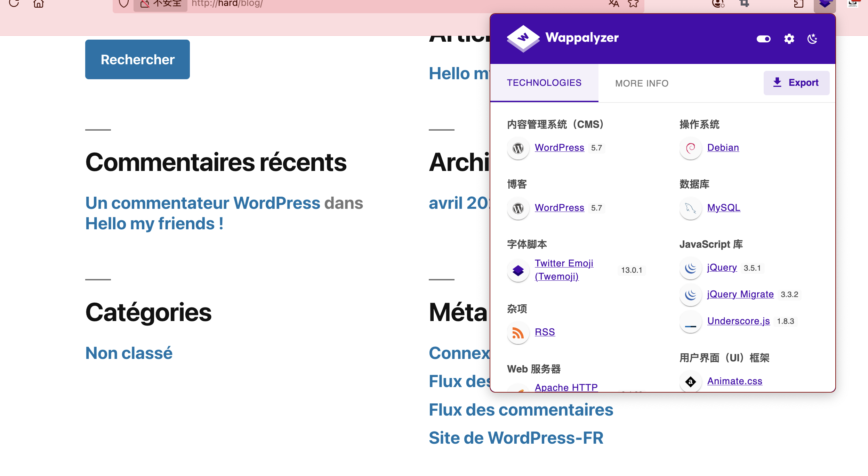The width and height of the screenshot is (868, 476).
Task: Toggle the Wappalyzer enable switch in the header
Action: point(763,39)
